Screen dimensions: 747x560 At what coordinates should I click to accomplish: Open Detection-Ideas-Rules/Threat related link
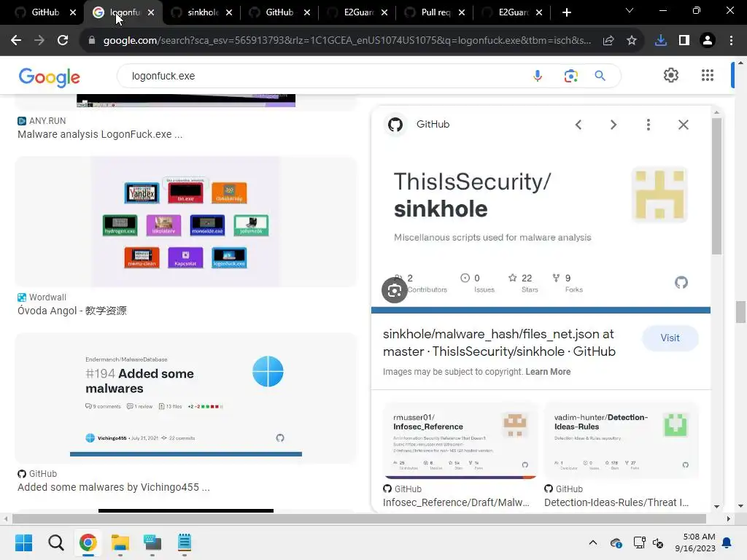[x=616, y=502]
